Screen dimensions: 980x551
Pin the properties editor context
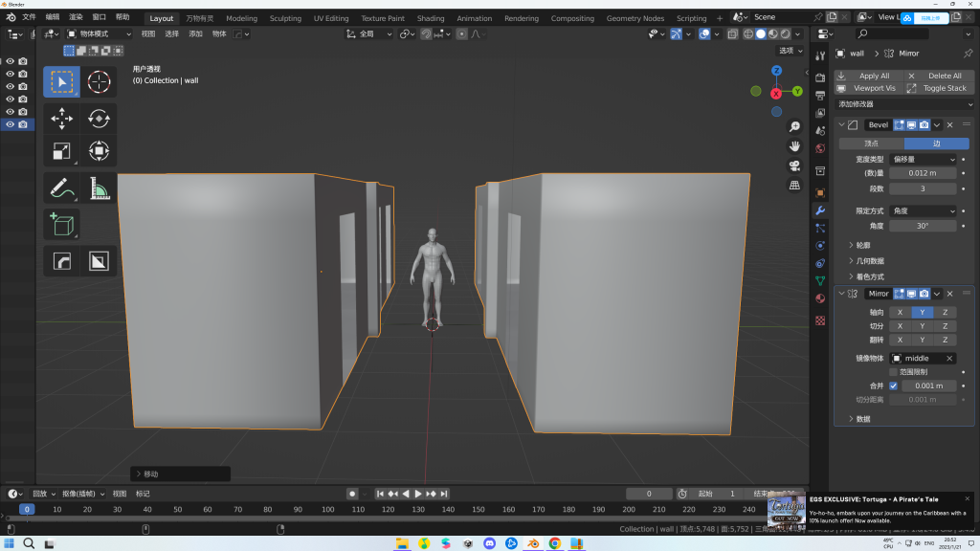coord(969,54)
